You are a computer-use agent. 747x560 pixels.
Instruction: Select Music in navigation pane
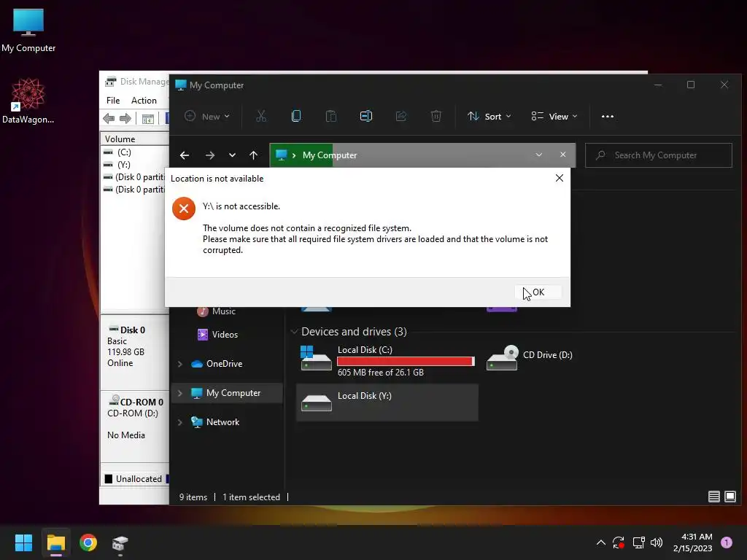224,311
